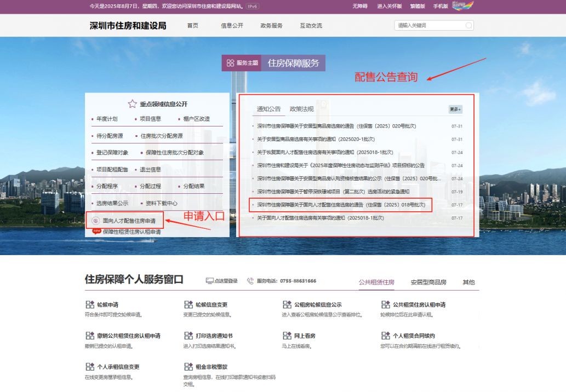Click the 网上看房 service icon
Image resolution: width=566 pixels, height=392 pixels.
click(x=287, y=336)
